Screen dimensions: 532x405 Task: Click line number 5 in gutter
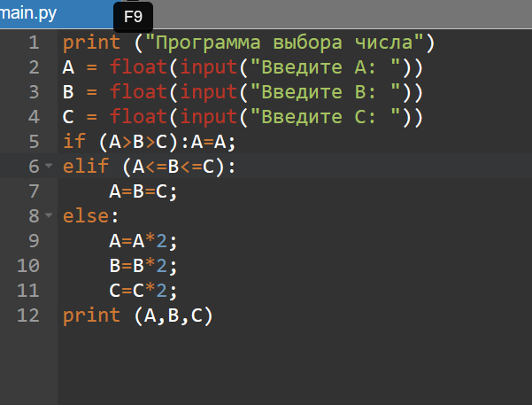(x=34, y=141)
